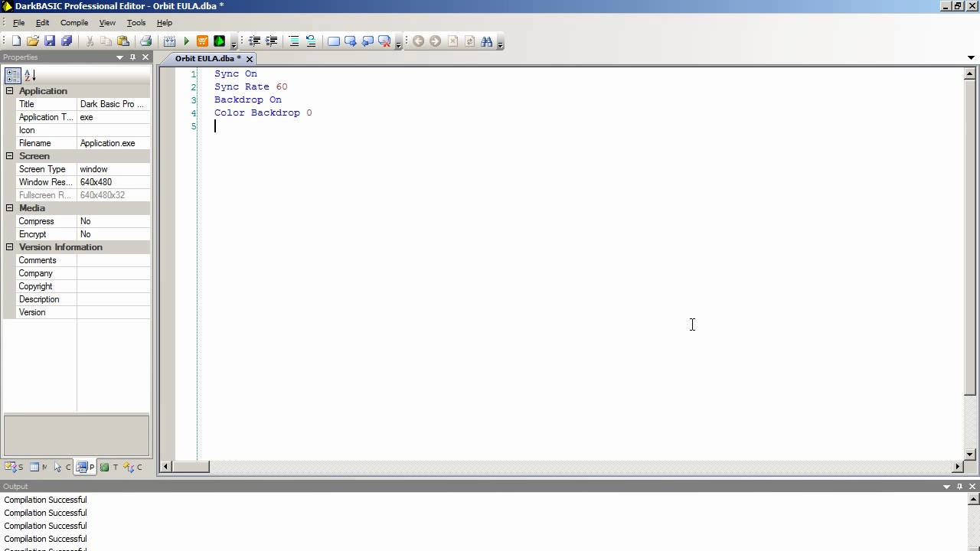This screenshot has width=980, height=551.
Task: Go to previous bookmark icon
Action: click(x=367, y=41)
